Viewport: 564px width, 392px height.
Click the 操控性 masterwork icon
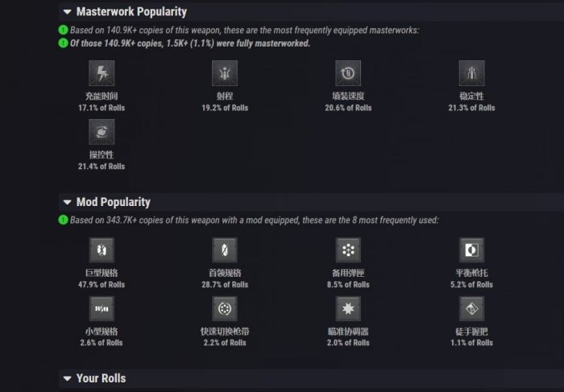tap(102, 133)
